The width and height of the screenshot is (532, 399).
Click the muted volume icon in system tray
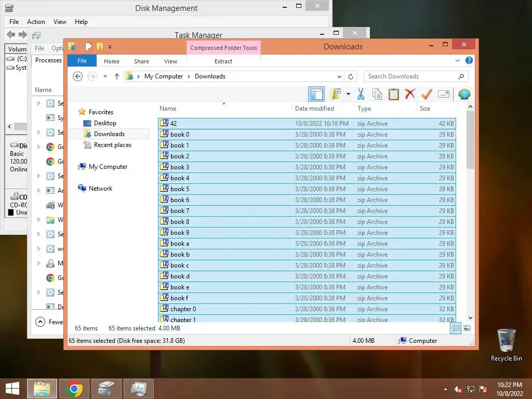(x=458, y=389)
